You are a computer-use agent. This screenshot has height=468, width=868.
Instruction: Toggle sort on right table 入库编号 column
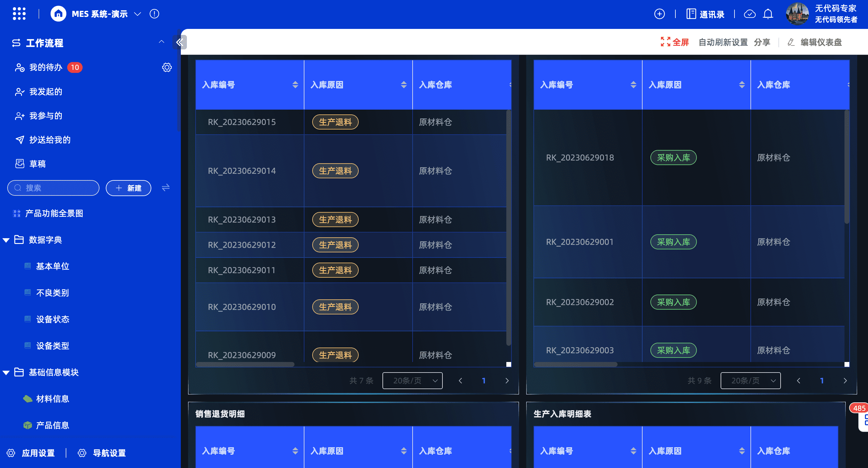(x=633, y=85)
